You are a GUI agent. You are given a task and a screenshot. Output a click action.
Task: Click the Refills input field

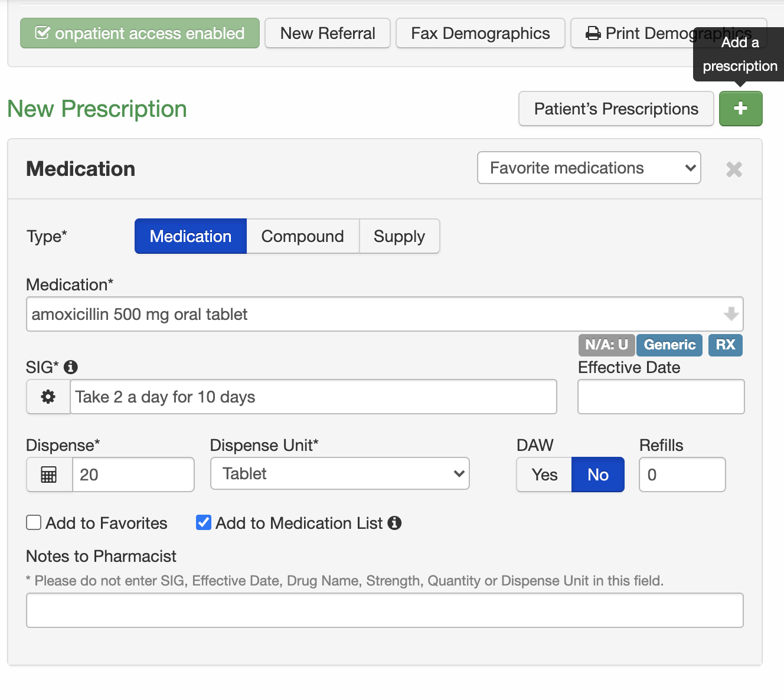pos(682,475)
